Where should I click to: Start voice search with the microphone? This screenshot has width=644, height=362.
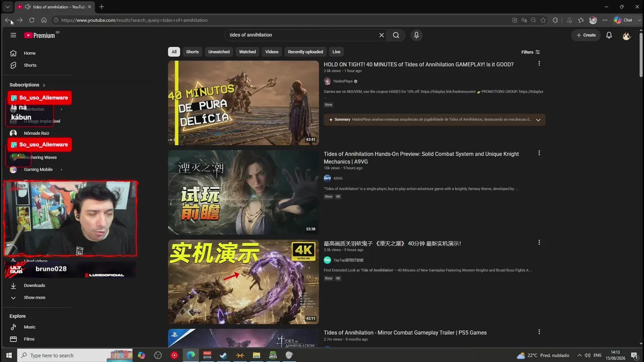(x=416, y=35)
